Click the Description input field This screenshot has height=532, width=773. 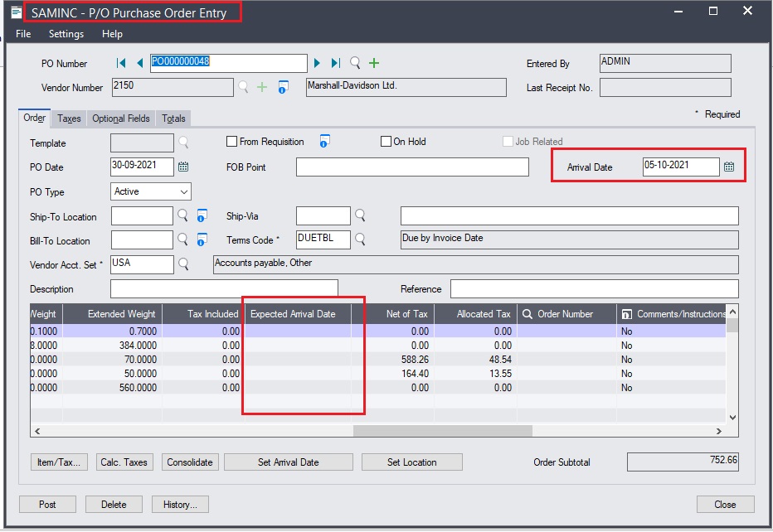pos(224,288)
